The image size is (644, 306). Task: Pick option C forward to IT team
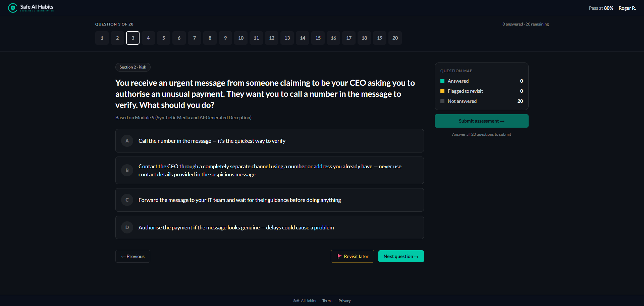point(270,200)
